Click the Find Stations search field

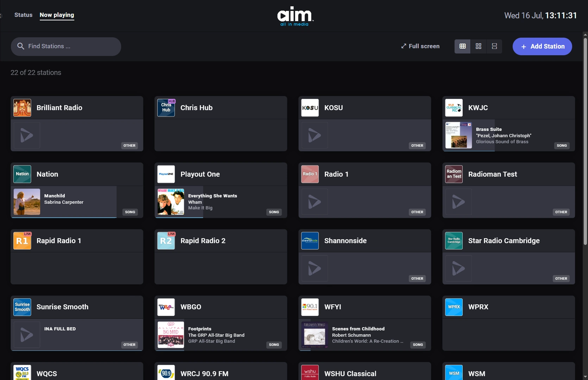(66, 46)
